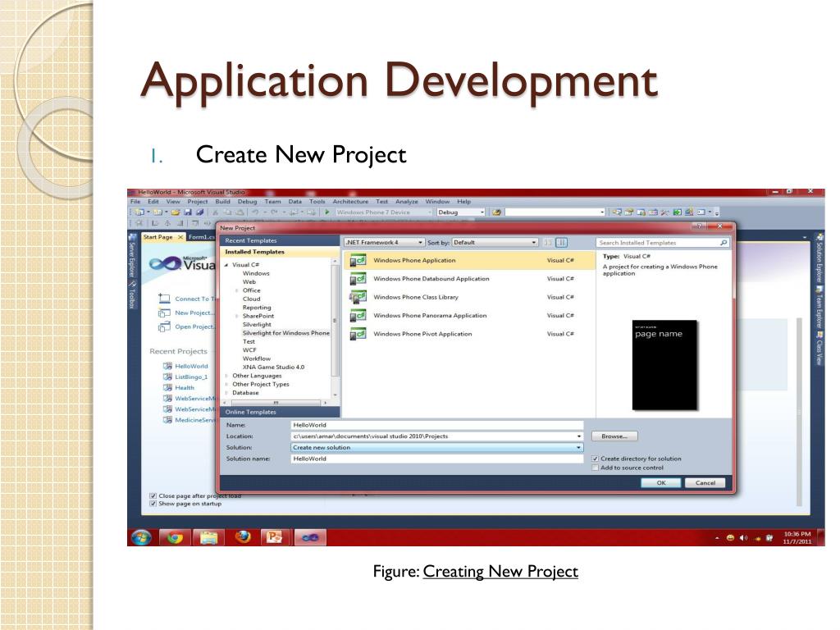The height and width of the screenshot is (630, 840).
Task: Open the Architecture menu
Action: tap(350, 202)
